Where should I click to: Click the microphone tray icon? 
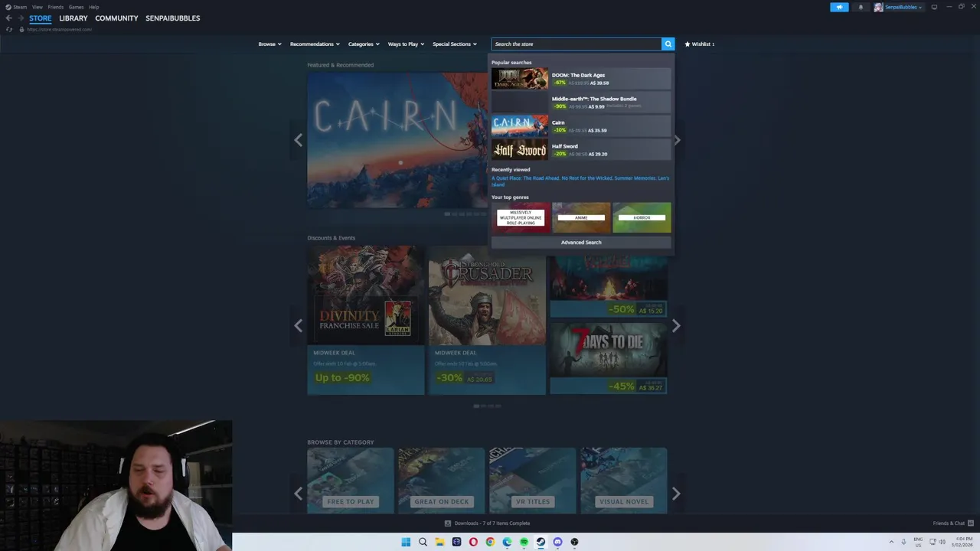[x=903, y=542]
